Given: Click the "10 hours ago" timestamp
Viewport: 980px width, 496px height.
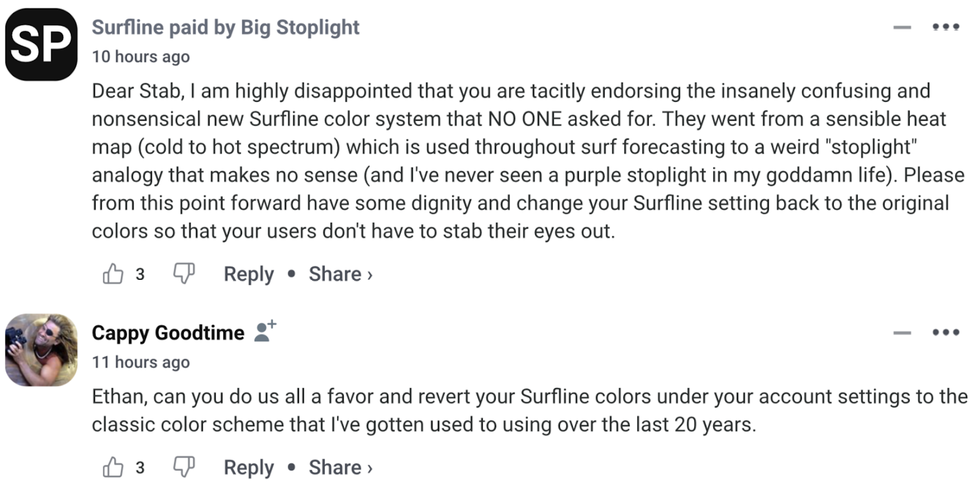Looking at the screenshot, I should point(141,57).
